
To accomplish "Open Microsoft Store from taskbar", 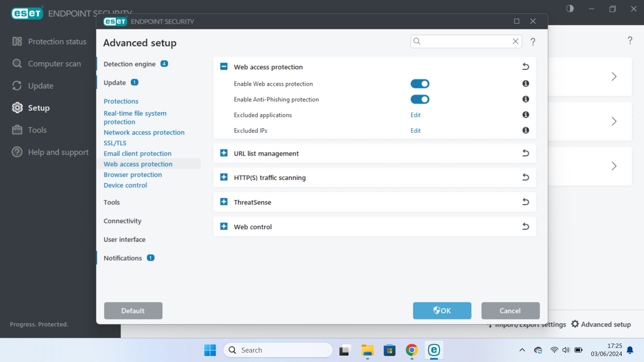I will point(389,350).
